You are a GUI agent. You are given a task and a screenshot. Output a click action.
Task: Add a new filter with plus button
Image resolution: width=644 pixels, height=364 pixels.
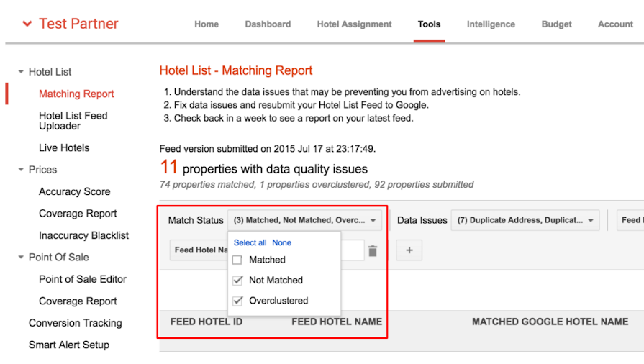pos(409,250)
